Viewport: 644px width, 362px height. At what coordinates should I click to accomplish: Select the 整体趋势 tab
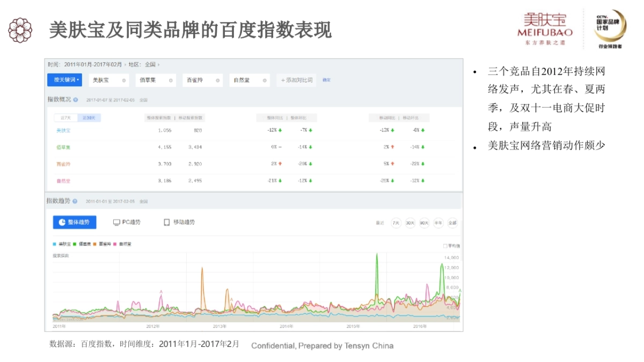coord(75,222)
